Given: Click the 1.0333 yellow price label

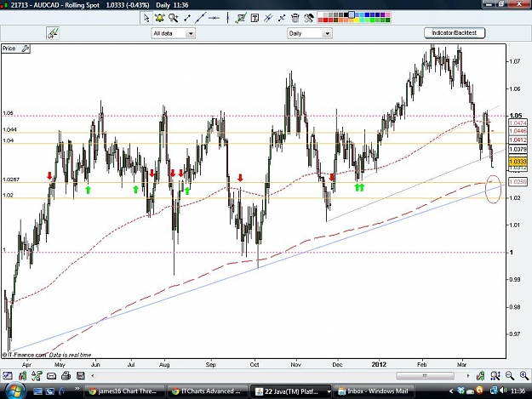Looking at the screenshot, I should (518, 162).
